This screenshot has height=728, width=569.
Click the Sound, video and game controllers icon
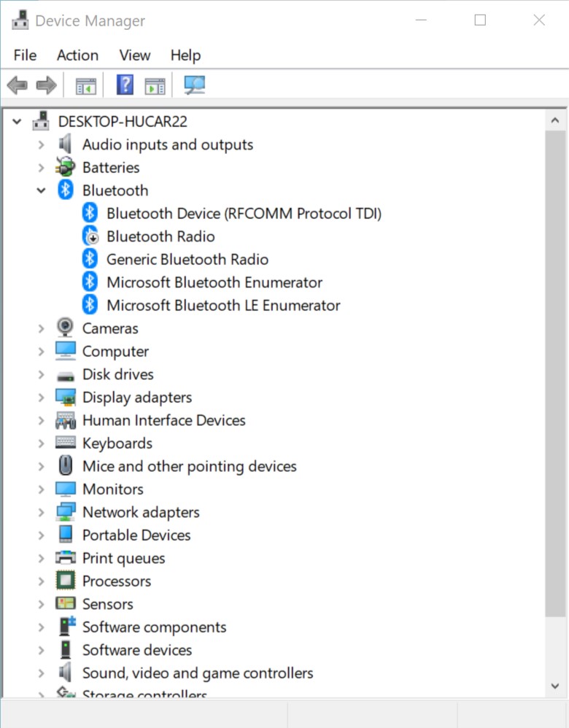pyautogui.click(x=65, y=673)
